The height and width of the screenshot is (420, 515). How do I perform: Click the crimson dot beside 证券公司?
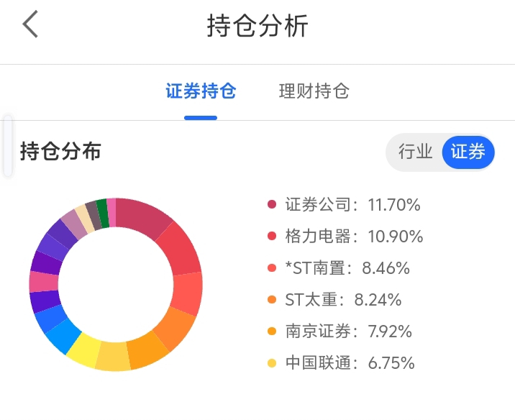pos(272,205)
